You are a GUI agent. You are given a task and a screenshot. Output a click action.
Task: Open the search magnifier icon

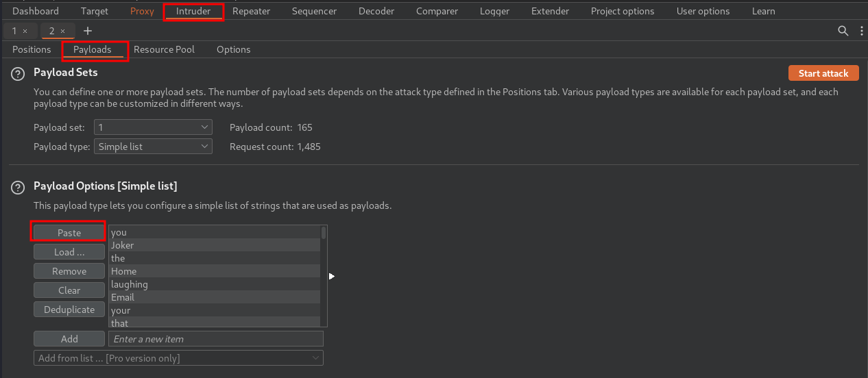point(843,31)
